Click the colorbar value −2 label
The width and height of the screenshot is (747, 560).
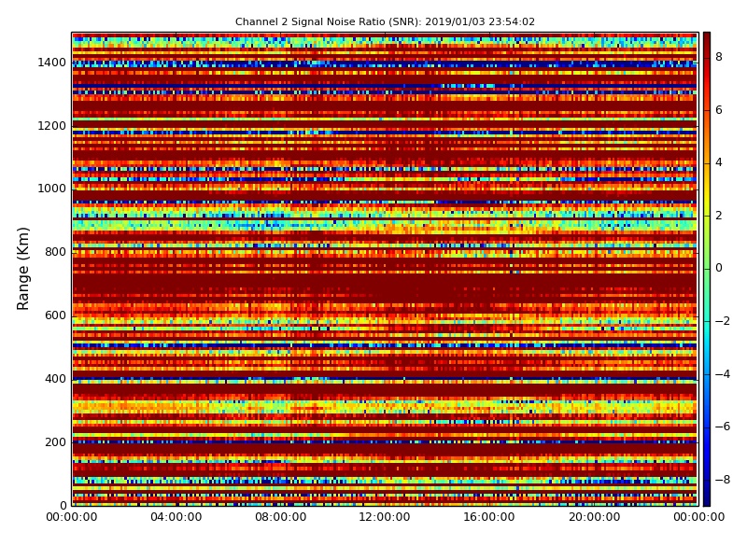[722, 321]
